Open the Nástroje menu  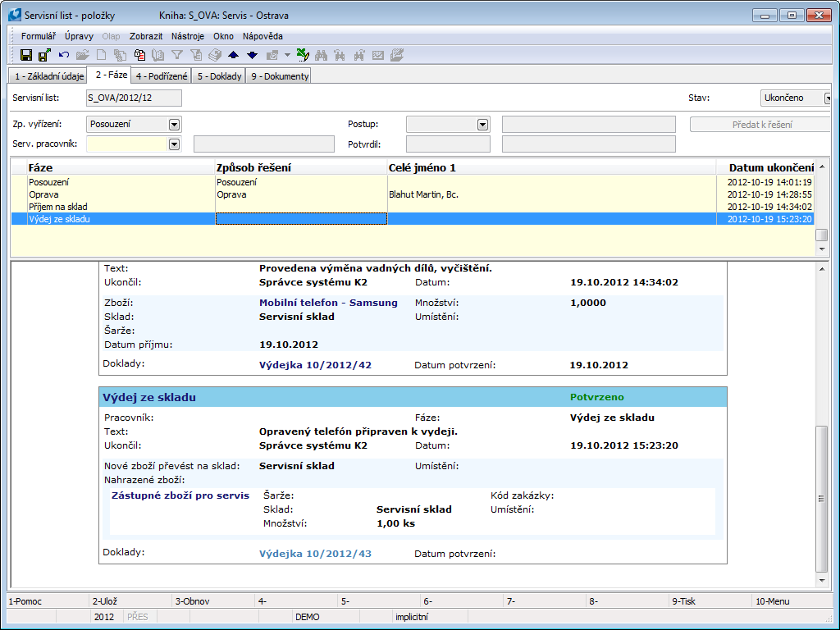[189, 36]
